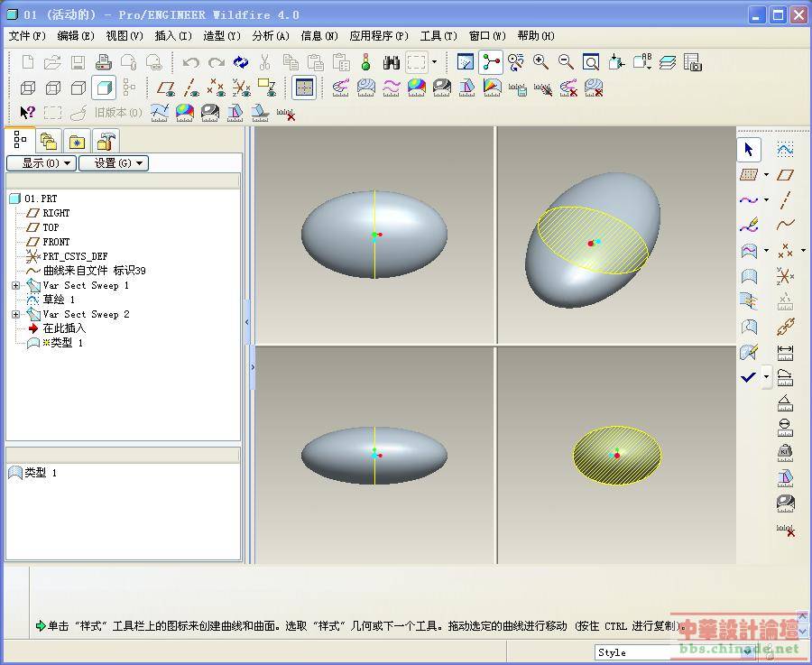Open the 设置(G) dropdown

[x=114, y=163]
